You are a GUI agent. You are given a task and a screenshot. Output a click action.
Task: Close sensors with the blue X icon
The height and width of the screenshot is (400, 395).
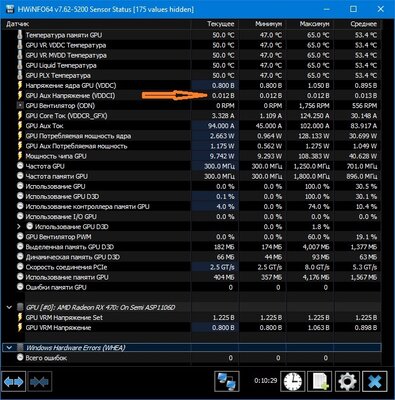(375, 381)
